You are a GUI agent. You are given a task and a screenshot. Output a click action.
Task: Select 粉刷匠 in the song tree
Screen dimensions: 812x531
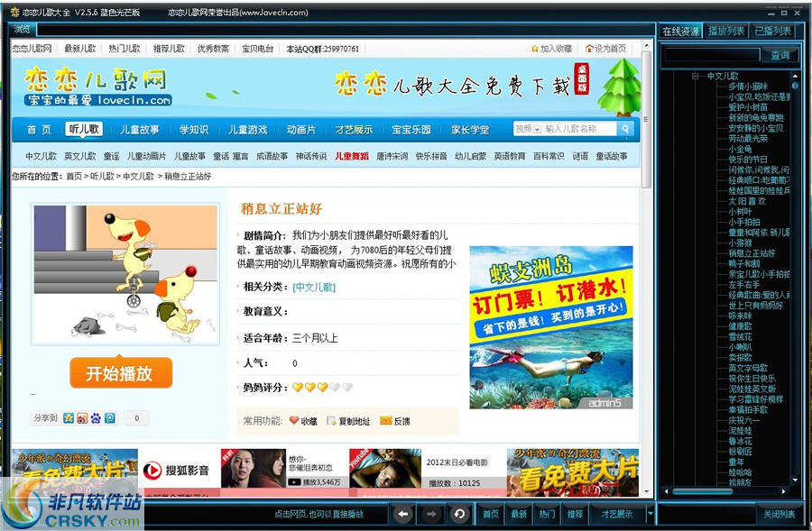[740, 452]
